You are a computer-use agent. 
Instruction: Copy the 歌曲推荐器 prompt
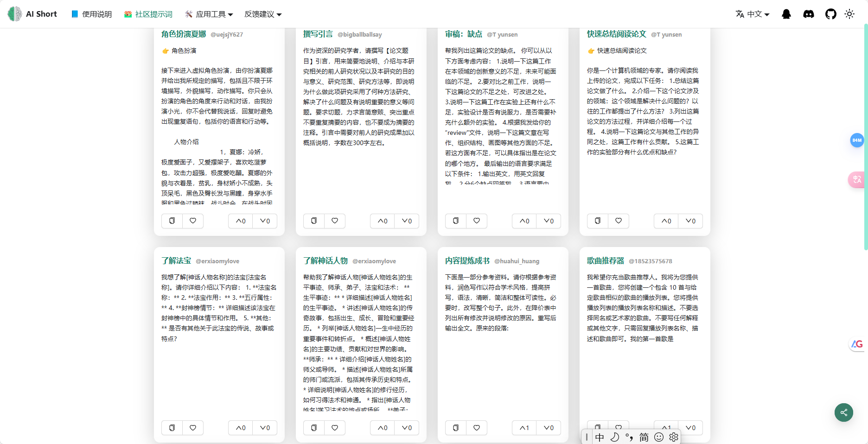tap(597, 425)
